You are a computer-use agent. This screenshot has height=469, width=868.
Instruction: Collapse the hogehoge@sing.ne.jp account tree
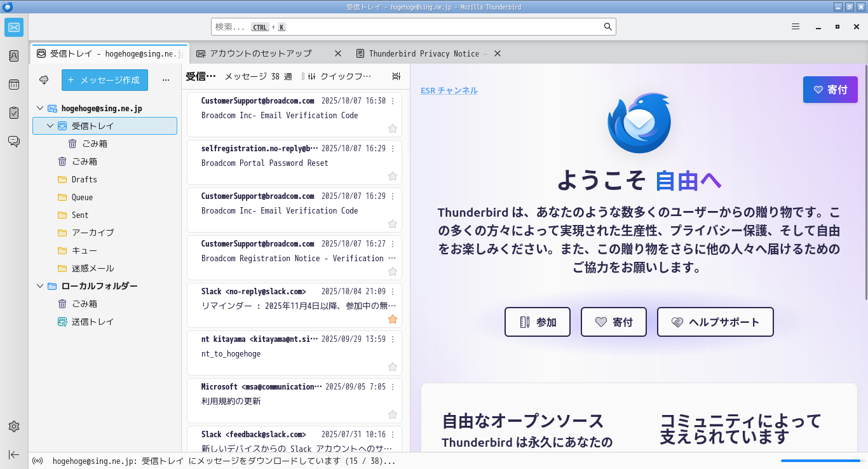[40, 109]
